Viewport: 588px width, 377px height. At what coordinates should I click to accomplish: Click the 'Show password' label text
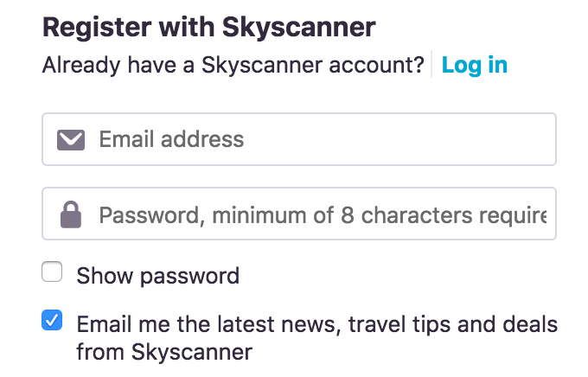pos(157,276)
